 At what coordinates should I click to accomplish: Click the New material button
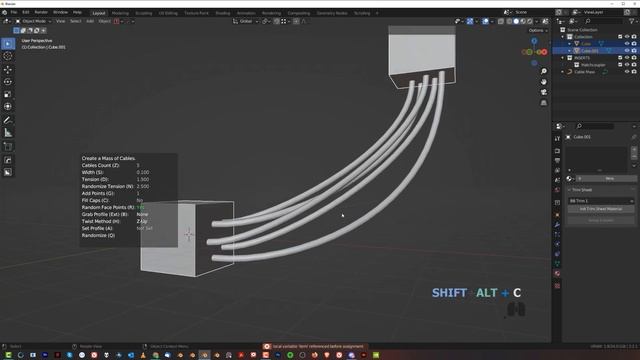(609, 178)
